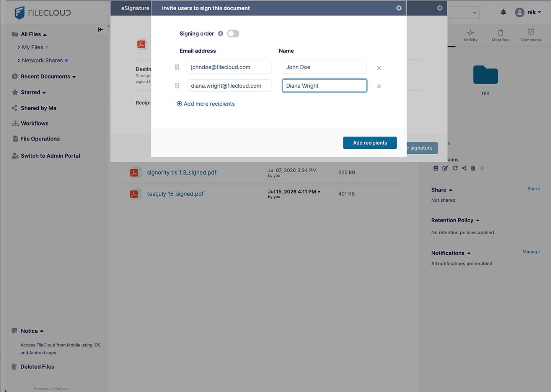Collapse the left sidebar
Image resolution: width=551 pixels, height=392 pixels.
click(100, 29)
